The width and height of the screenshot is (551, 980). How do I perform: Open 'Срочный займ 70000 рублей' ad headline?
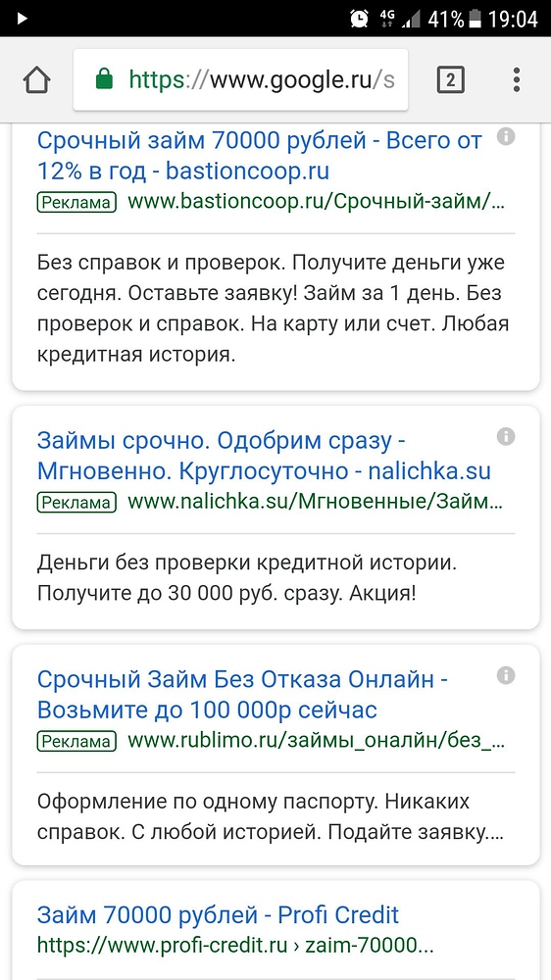point(260,156)
